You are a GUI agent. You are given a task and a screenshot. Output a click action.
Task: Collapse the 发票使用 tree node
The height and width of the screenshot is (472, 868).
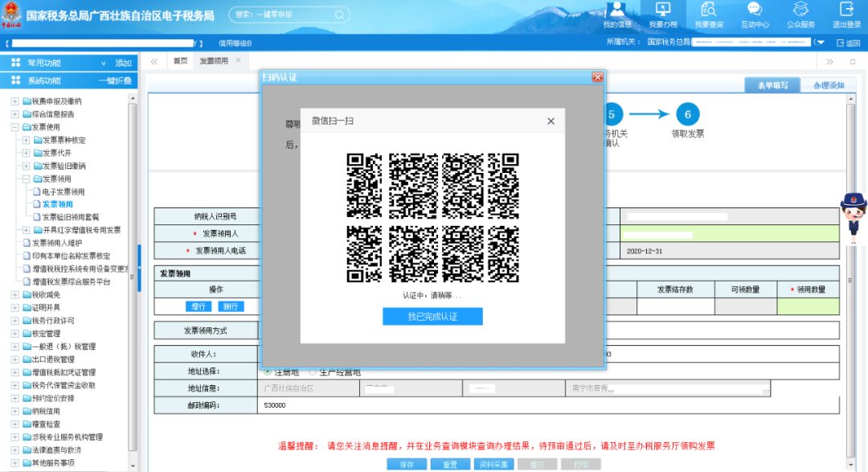coord(15,127)
